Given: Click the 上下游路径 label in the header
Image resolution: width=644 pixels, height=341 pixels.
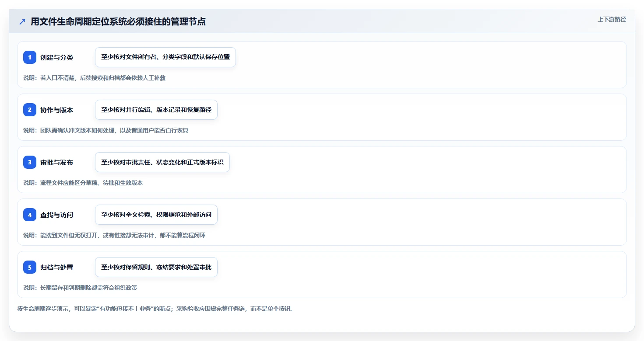Looking at the screenshot, I should (x=612, y=19).
